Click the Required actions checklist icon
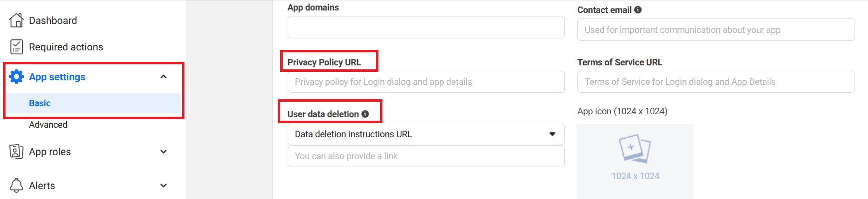 (x=16, y=47)
